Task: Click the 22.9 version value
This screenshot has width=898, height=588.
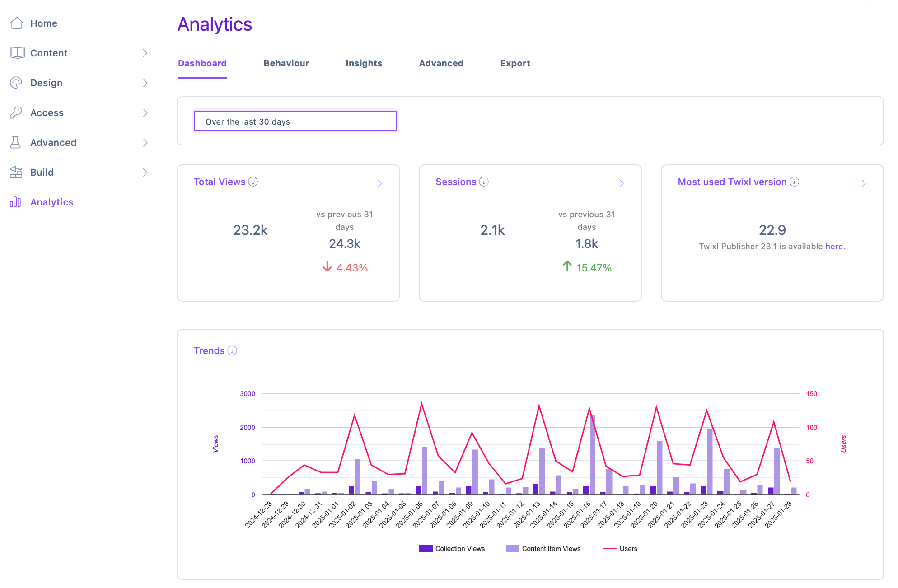Action: pyautogui.click(x=772, y=230)
